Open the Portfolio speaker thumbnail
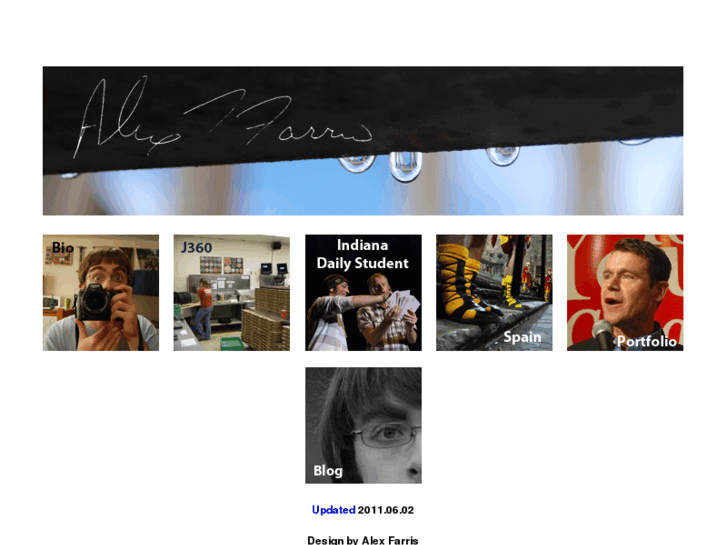Image resolution: width=727 pixels, height=545 pixels. point(625,293)
